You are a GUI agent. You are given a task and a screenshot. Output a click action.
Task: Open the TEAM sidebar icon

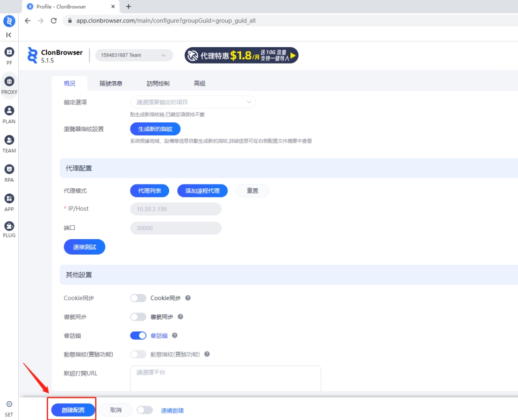tap(9, 140)
